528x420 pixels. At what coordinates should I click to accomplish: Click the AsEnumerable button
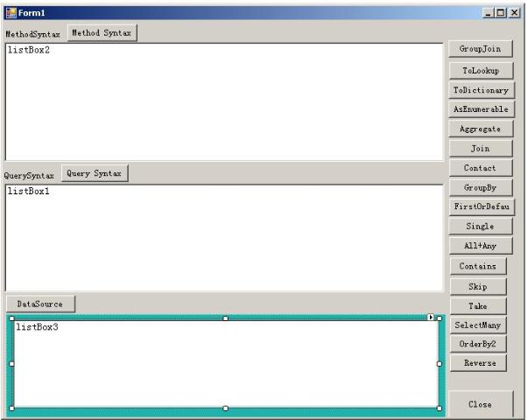482,109
